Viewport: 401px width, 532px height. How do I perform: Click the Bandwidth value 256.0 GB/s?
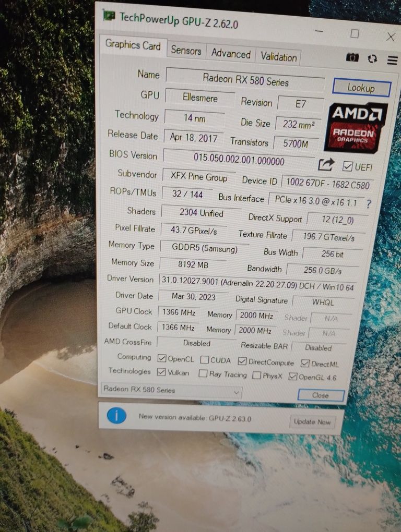[x=323, y=270]
